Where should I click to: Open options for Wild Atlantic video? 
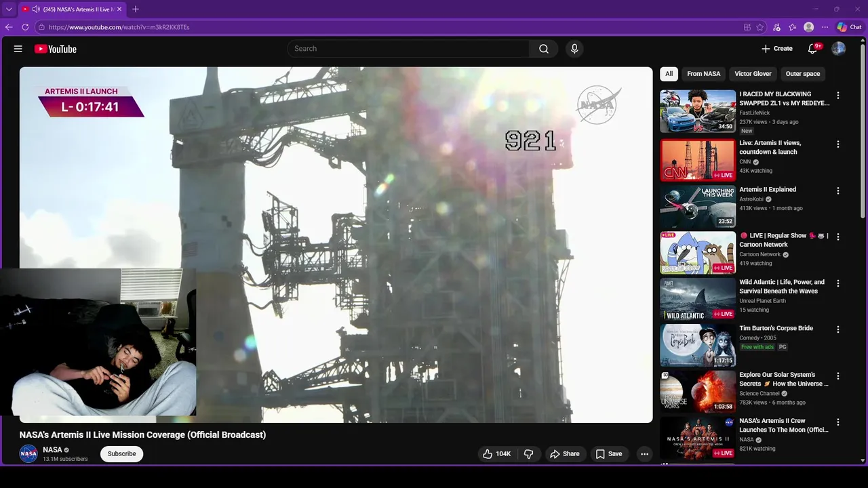pyautogui.click(x=838, y=283)
